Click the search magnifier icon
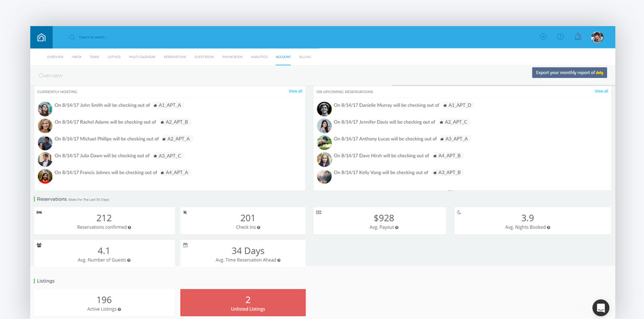The image size is (644, 319). (71, 37)
